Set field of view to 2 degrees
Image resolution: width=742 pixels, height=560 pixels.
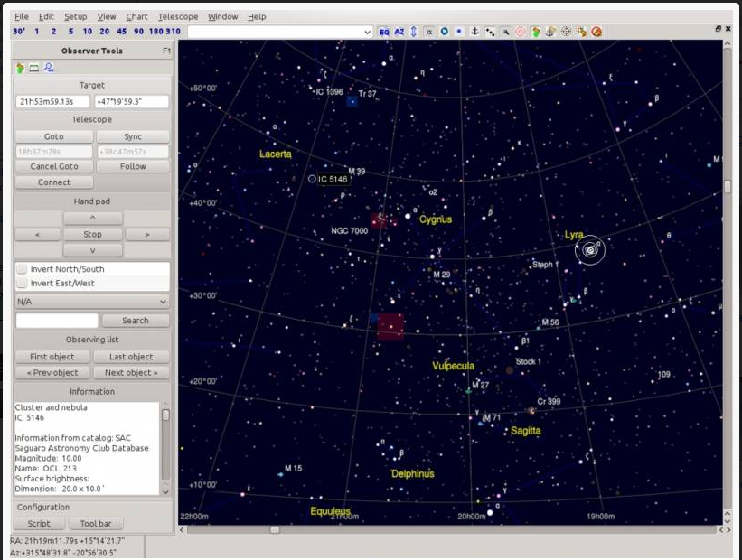[53, 32]
